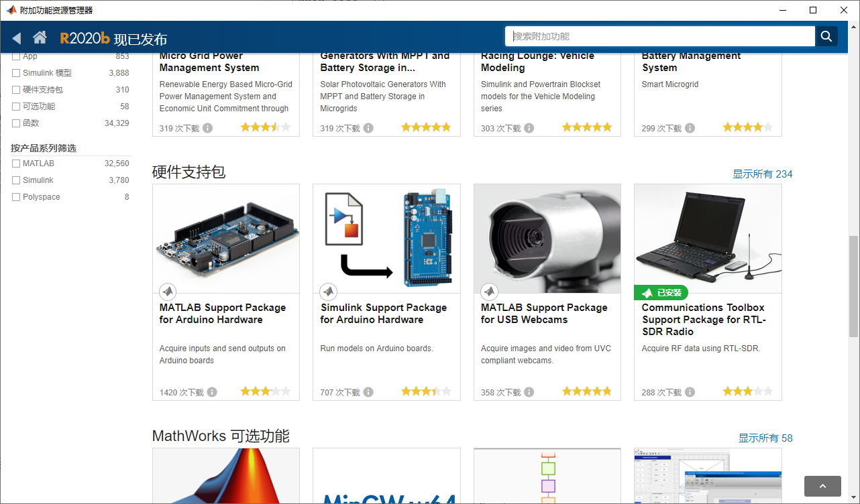Open 显示所有 58 for optional features
860x504 pixels.
click(x=765, y=438)
